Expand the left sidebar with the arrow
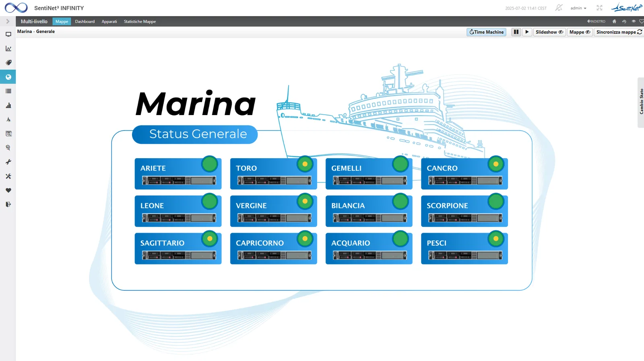Image resolution: width=644 pixels, height=361 pixels. pos(8,21)
